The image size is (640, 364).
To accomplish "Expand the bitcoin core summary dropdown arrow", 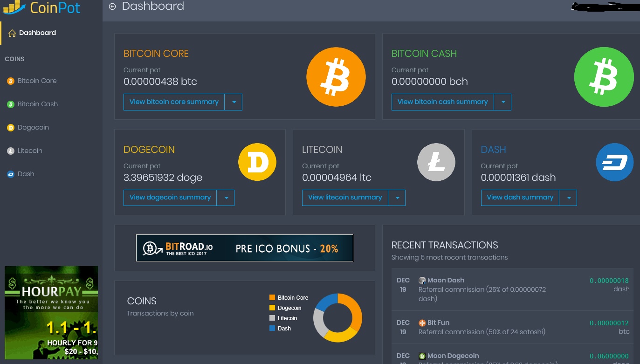I will (x=234, y=102).
